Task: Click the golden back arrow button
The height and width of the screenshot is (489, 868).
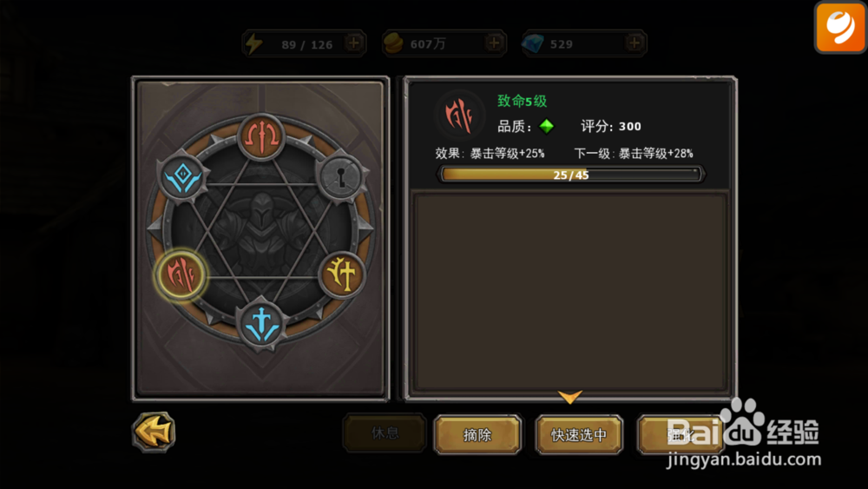Action: tap(154, 432)
